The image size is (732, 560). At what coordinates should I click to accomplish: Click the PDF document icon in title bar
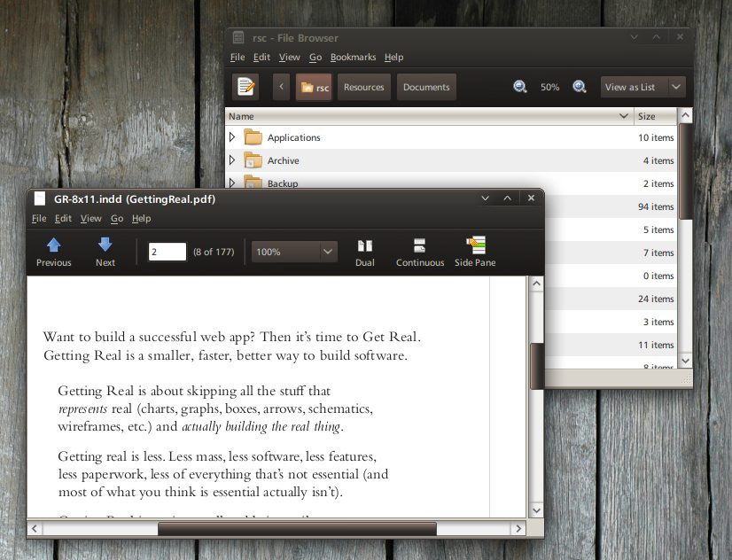point(40,198)
